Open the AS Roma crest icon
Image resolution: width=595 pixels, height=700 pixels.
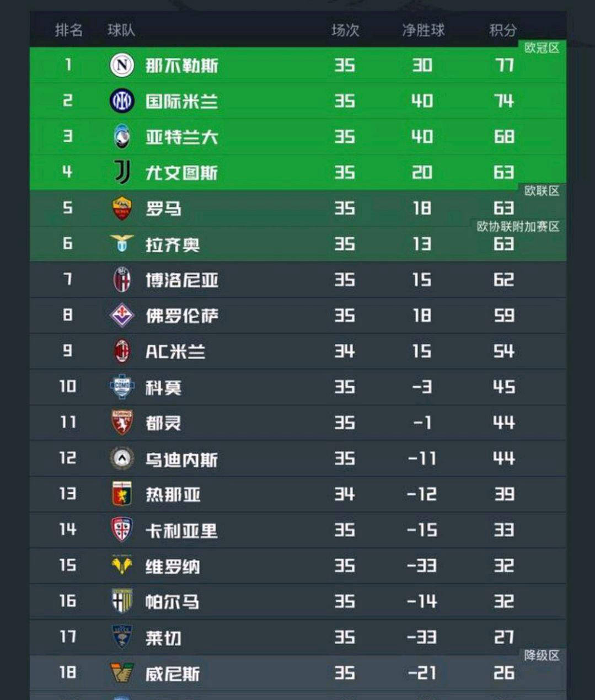pyautogui.click(x=122, y=209)
